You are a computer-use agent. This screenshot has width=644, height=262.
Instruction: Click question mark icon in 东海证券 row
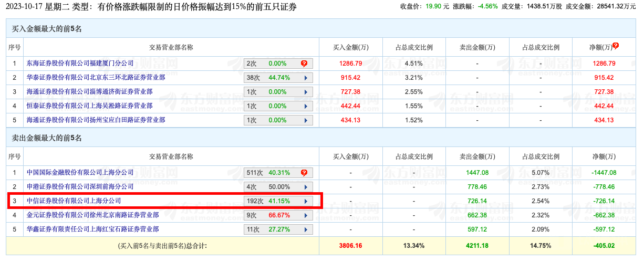click(x=304, y=64)
